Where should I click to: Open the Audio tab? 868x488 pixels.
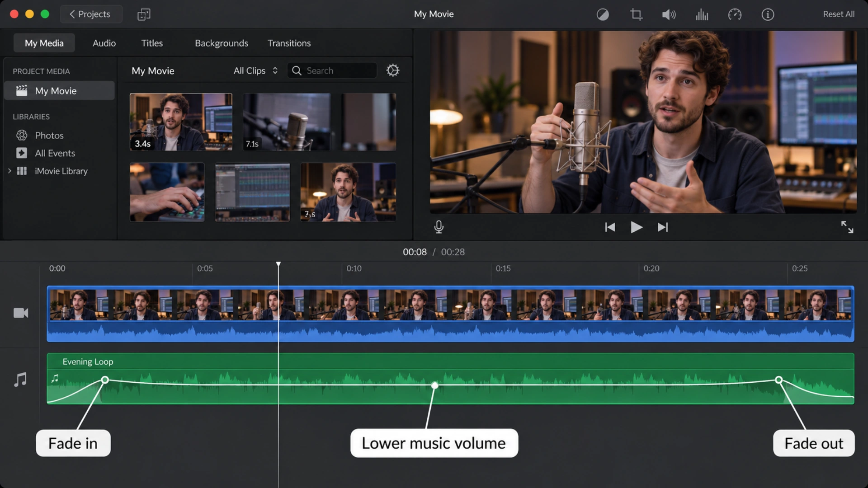coord(104,43)
